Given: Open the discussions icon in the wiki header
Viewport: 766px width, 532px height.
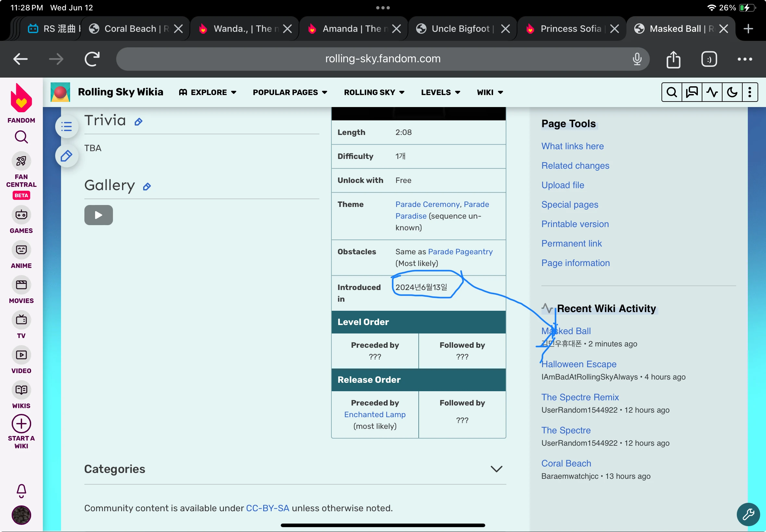Looking at the screenshot, I should point(692,92).
